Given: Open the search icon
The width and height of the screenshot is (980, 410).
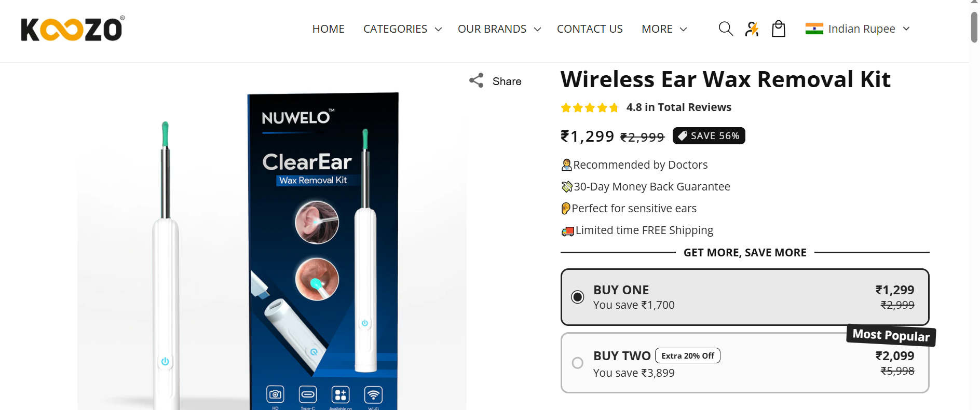Looking at the screenshot, I should 725,29.
